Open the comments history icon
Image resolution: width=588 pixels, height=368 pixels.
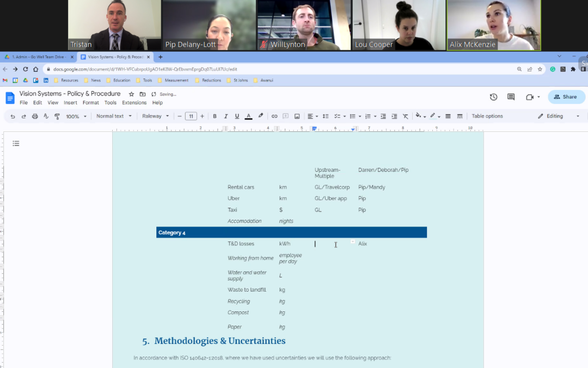click(511, 97)
